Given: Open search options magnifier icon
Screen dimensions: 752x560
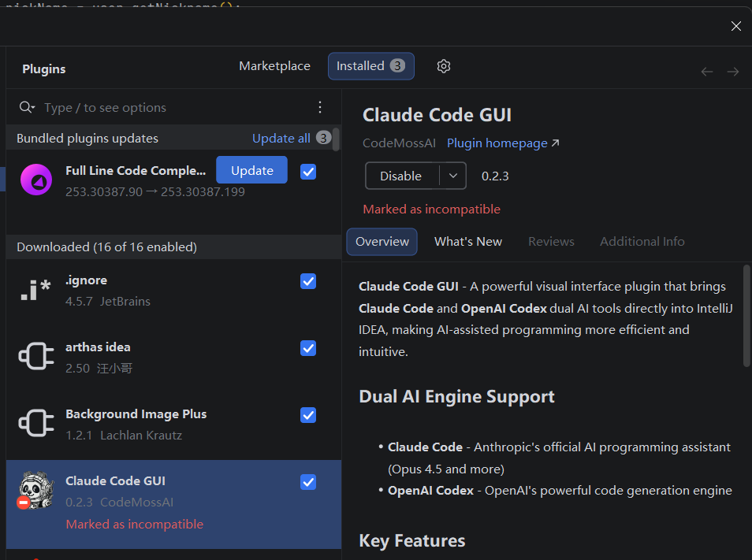Looking at the screenshot, I should tap(27, 107).
